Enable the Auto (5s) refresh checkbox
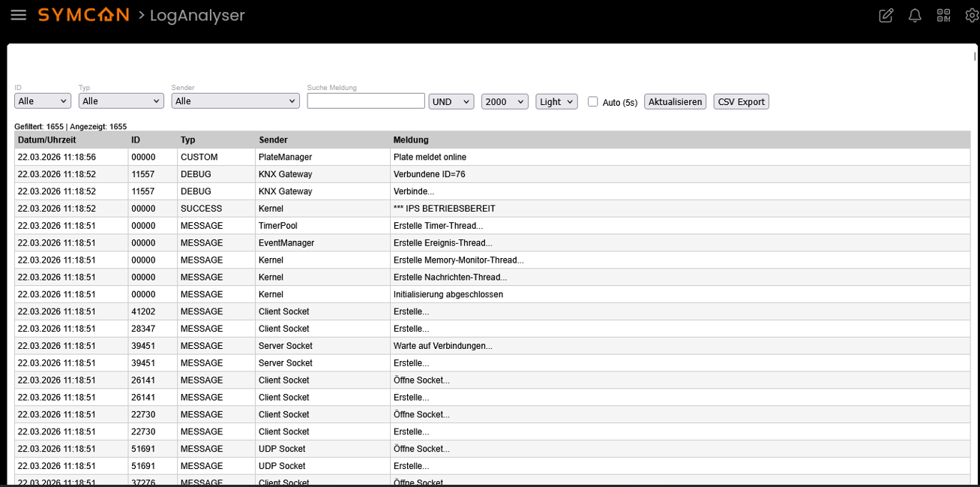Viewport: 980px width, 487px height. (x=593, y=101)
